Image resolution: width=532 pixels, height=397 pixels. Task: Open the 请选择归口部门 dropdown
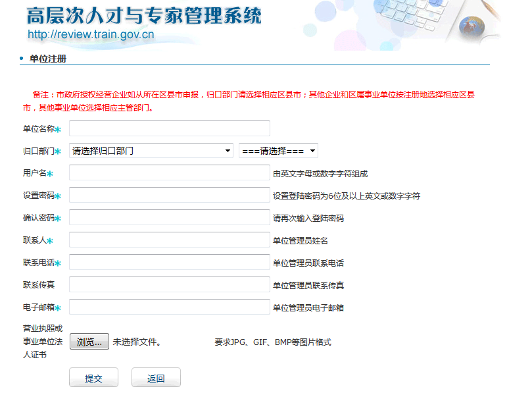151,151
